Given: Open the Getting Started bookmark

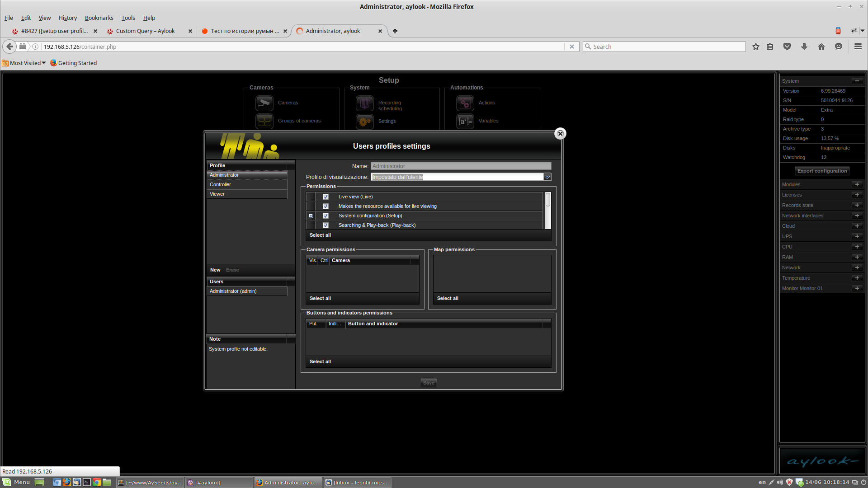Looking at the screenshot, I should (73, 63).
